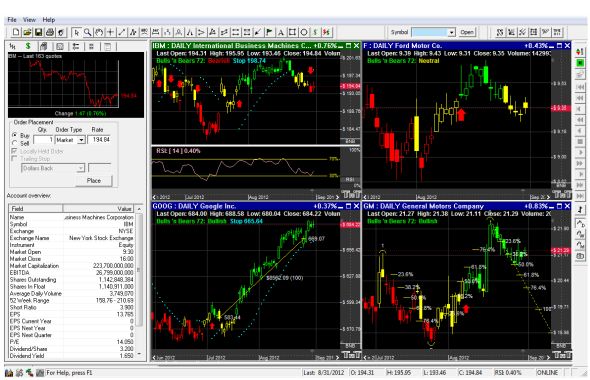Select the green flag marker tool

click(x=269, y=32)
